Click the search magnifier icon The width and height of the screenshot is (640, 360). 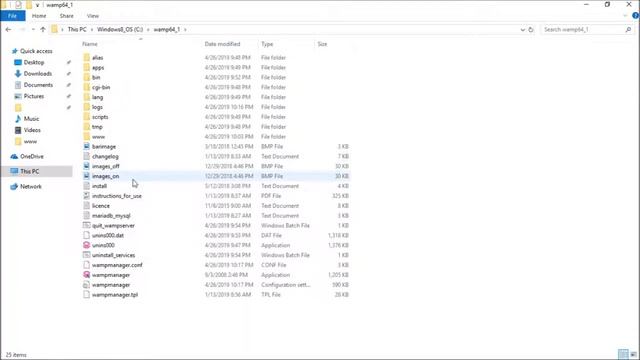tap(628, 29)
